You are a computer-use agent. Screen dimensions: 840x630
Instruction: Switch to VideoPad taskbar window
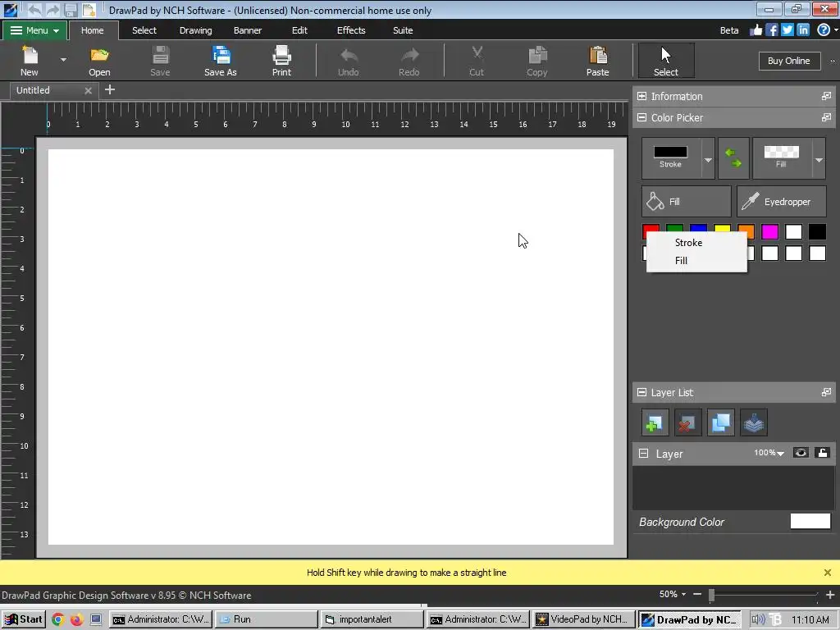coord(584,619)
